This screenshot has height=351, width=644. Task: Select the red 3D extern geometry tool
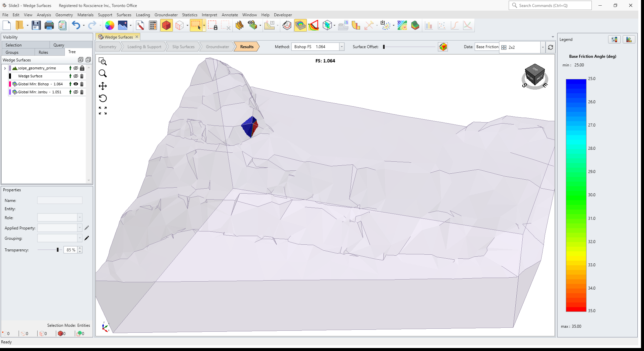pos(167,25)
